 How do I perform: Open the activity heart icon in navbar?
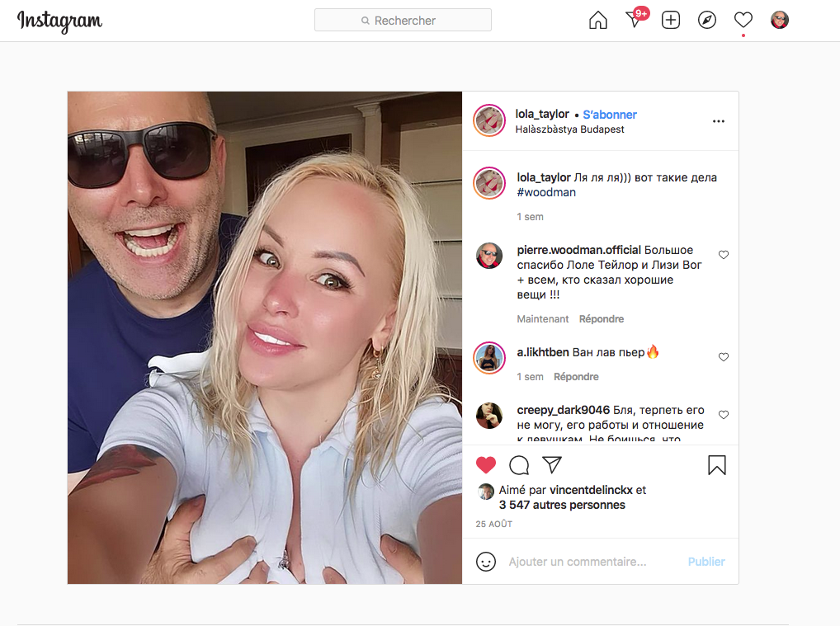(x=743, y=21)
